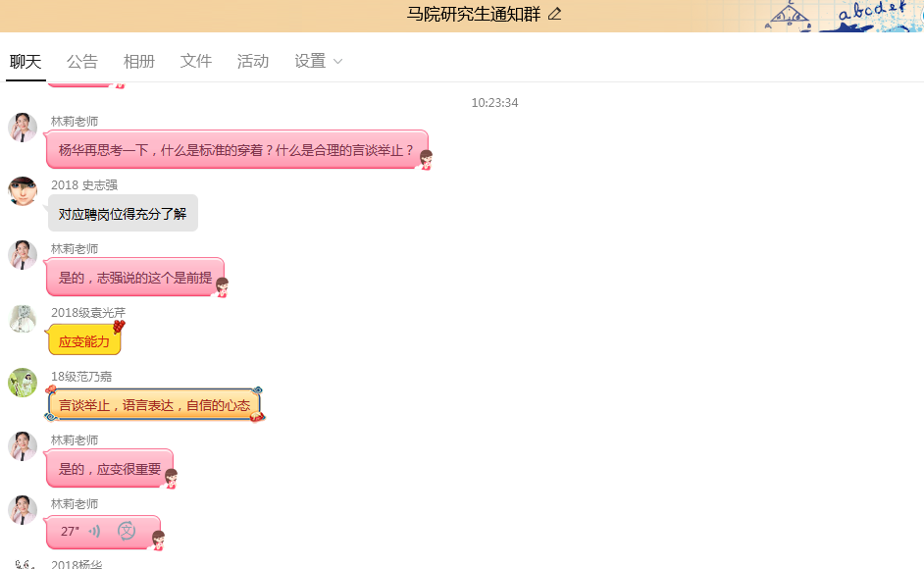Open the 相册 tab
The width and height of the screenshot is (924, 569).
click(x=139, y=61)
